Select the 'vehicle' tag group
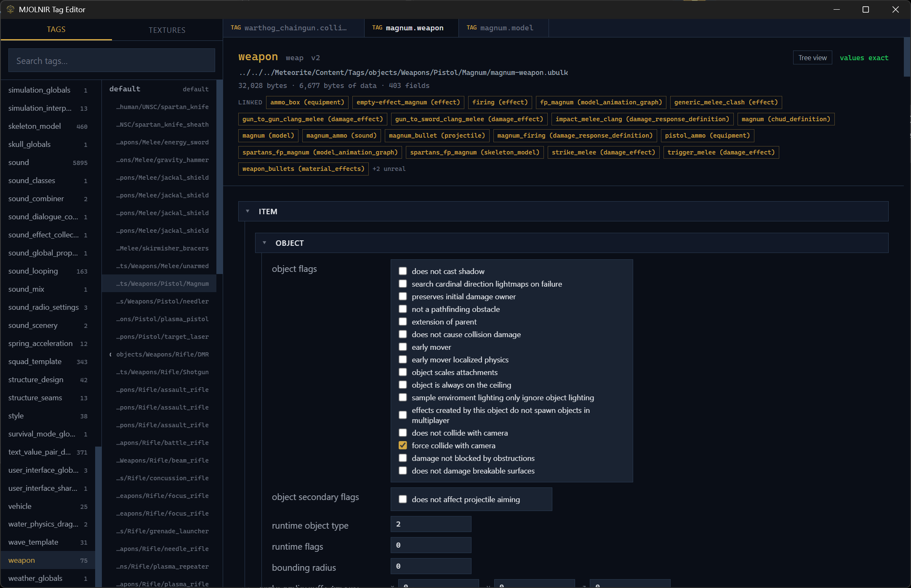Viewport: 911px width, 588px height. coord(48,506)
